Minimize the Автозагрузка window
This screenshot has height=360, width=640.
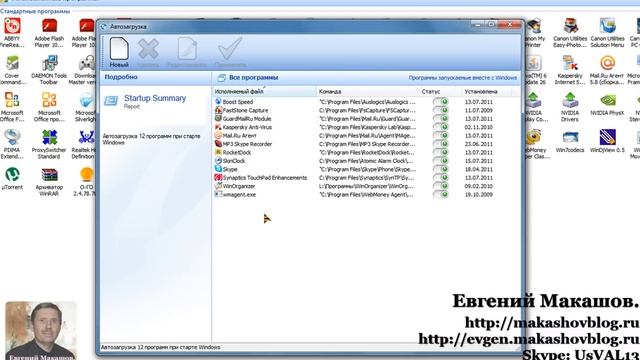[x=477, y=25]
